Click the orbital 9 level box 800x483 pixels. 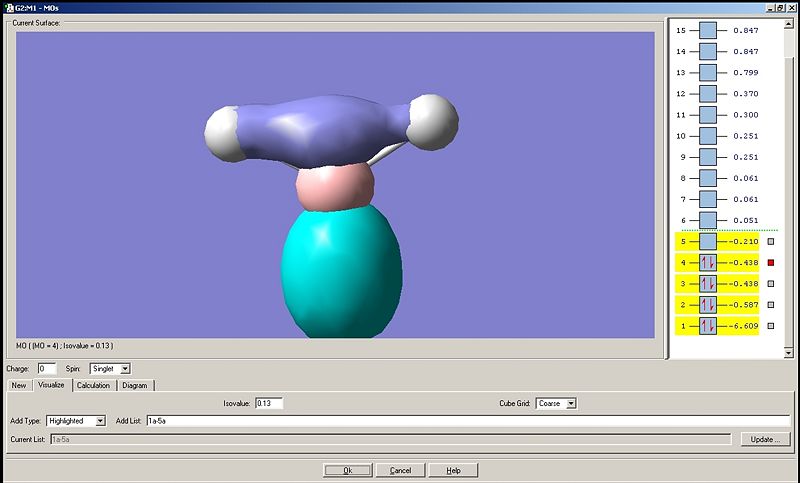click(708, 157)
